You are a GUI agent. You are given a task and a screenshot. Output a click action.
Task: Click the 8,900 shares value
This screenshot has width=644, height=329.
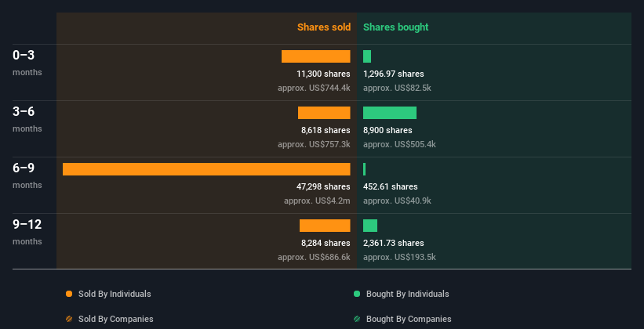coord(387,131)
